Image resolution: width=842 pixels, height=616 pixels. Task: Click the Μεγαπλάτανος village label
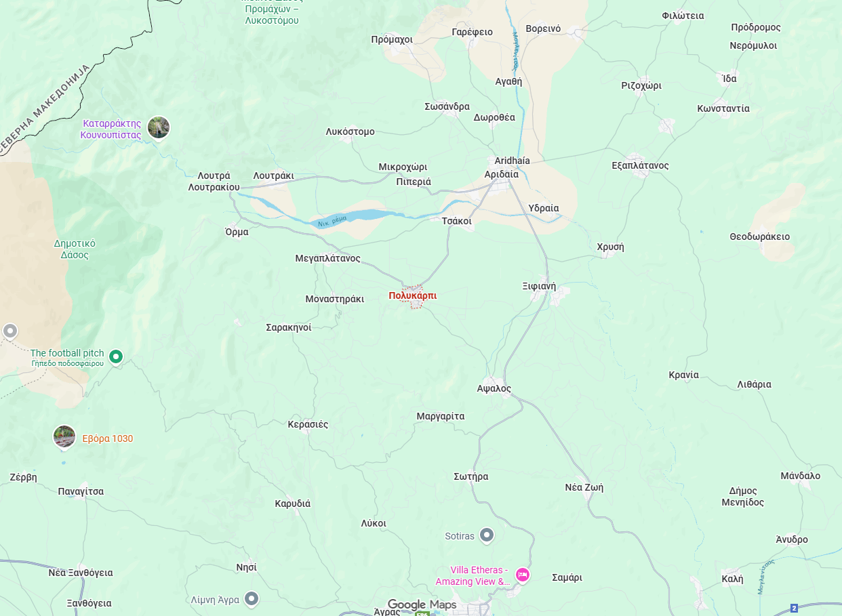[x=328, y=258]
